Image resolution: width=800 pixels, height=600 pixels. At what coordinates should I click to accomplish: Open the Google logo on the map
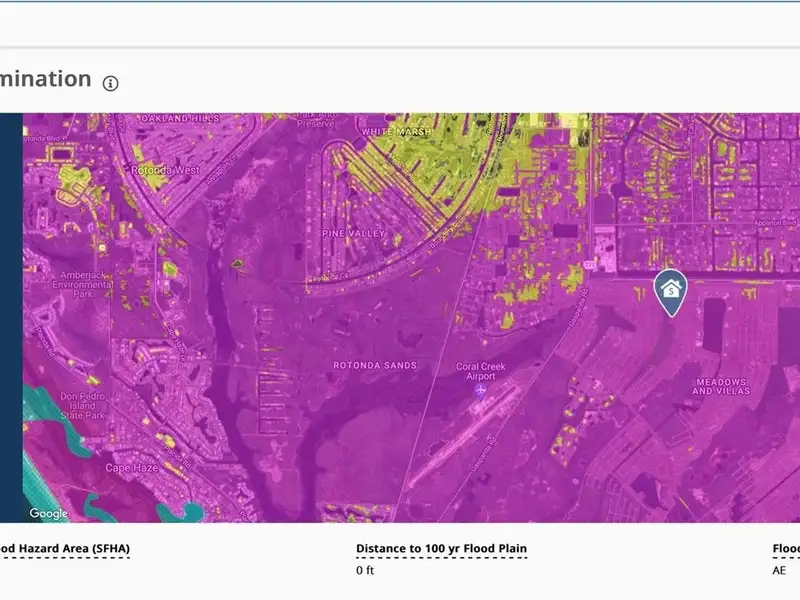(x=48, y=513)
